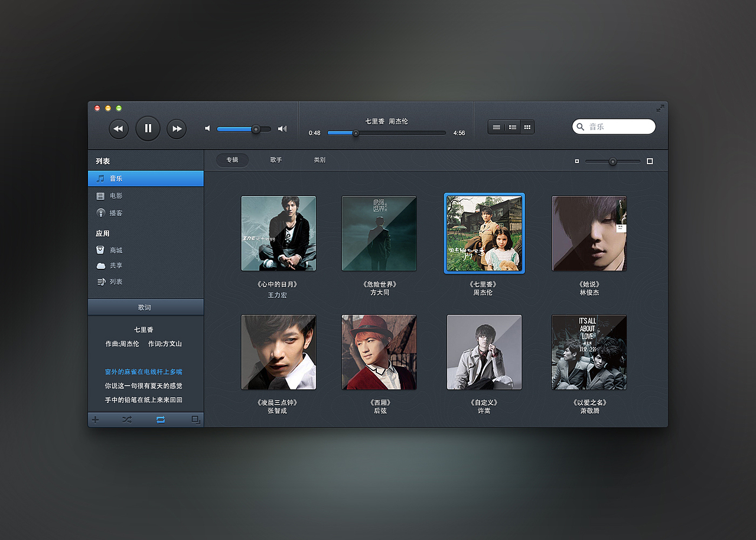
Task: Open the 专辑 tab
Action: tap(232, 160)
